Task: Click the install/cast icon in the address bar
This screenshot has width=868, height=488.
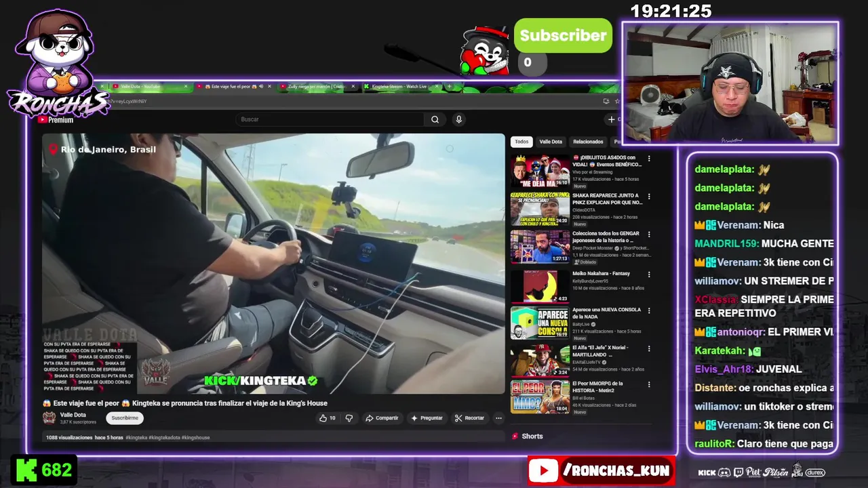Action: pyautogui.click(x=606, y=101)
